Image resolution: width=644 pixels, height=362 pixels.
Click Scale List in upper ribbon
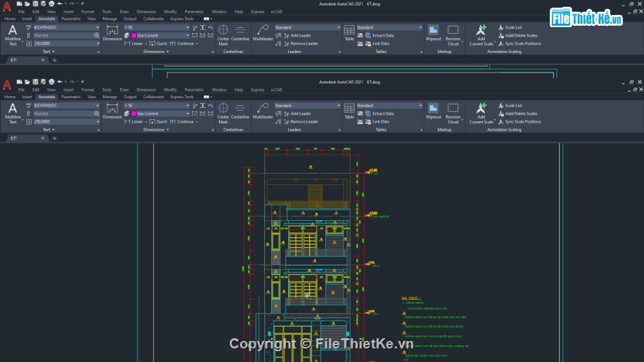tap(510, 27)
